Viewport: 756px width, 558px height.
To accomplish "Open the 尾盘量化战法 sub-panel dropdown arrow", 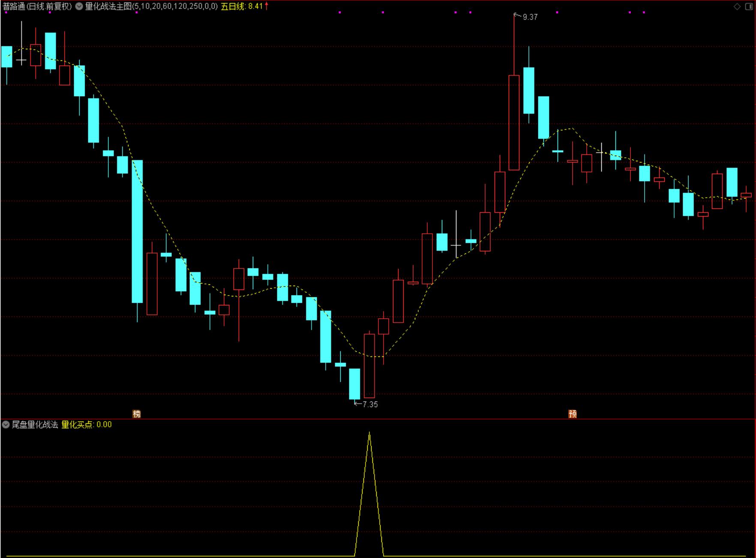I will point(6,425).
